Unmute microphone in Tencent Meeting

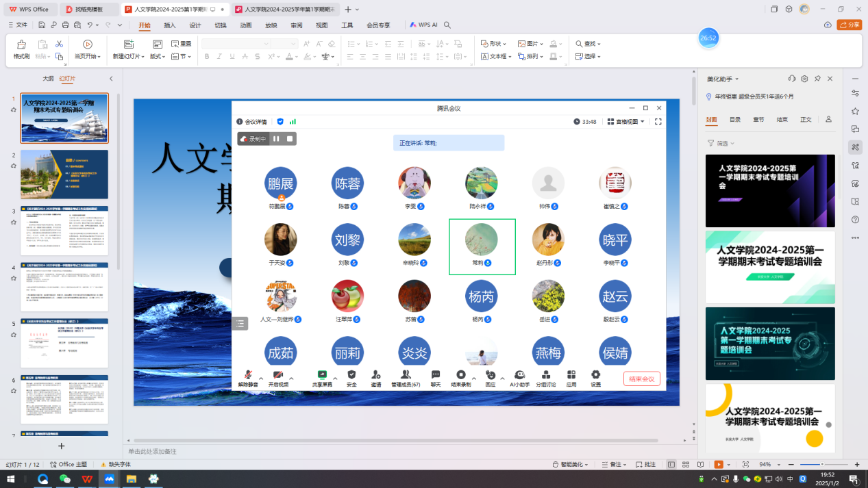point(247,376)
